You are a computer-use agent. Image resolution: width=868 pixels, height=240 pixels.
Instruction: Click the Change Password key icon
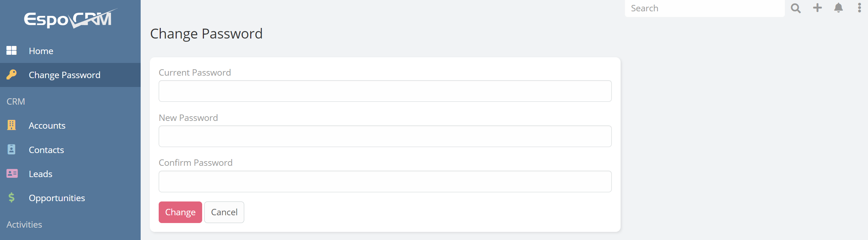[11, 75]
